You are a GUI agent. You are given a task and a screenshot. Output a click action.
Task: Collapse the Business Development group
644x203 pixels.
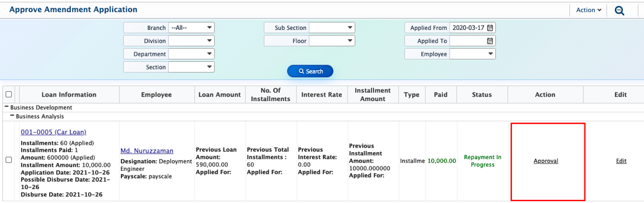(x=7, y=107)
